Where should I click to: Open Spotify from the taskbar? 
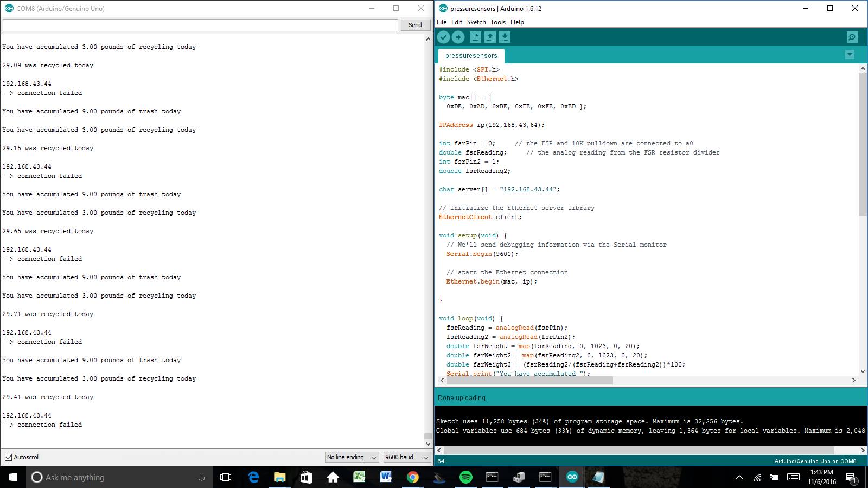465,477
